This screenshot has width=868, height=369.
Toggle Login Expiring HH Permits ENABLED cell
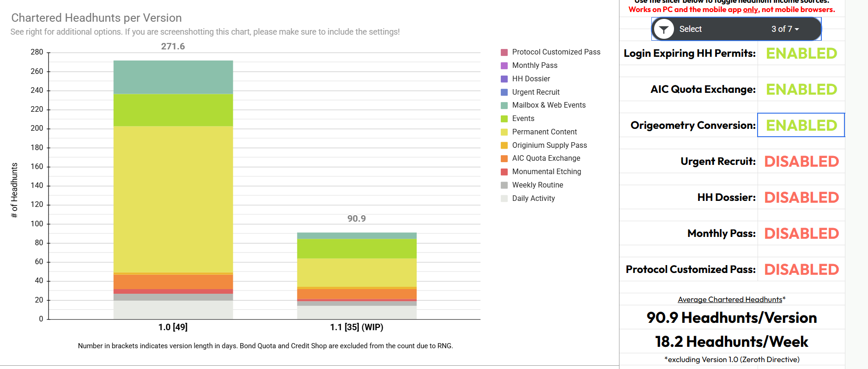pos(801,54)
